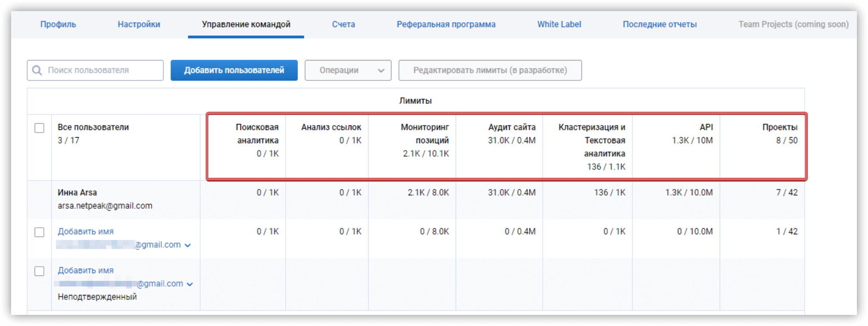Click 'Редактировать лимиты (в разработке)' button
The height and width of the screenshot is (326, 868).
coord(490,71)
